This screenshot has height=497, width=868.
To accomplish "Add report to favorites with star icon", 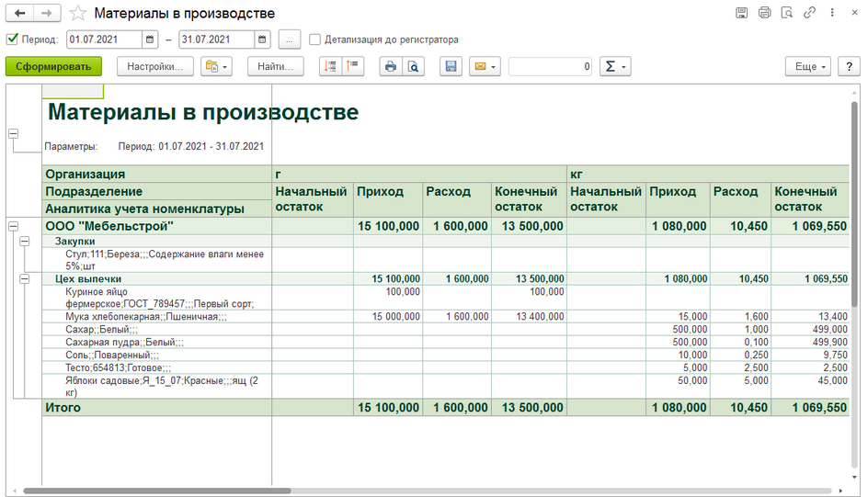I will (x=78, y=13).
